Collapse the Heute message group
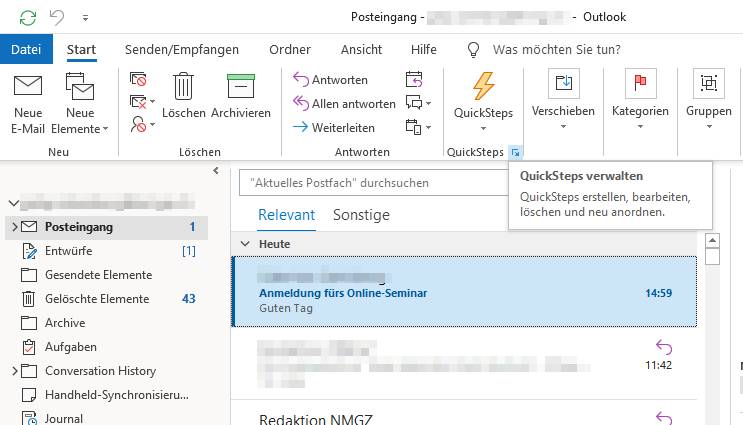The width and height of the screenshot is (743, 425). (245, 244)
